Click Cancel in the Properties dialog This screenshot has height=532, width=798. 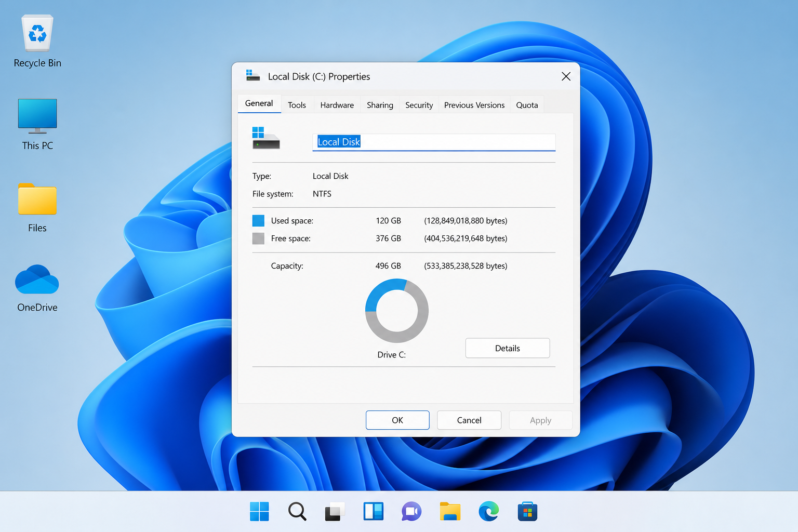(x=469, y=420)
